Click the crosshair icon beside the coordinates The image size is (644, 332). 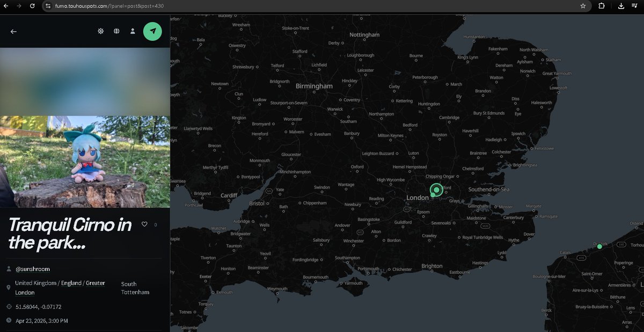pos(9,307)
